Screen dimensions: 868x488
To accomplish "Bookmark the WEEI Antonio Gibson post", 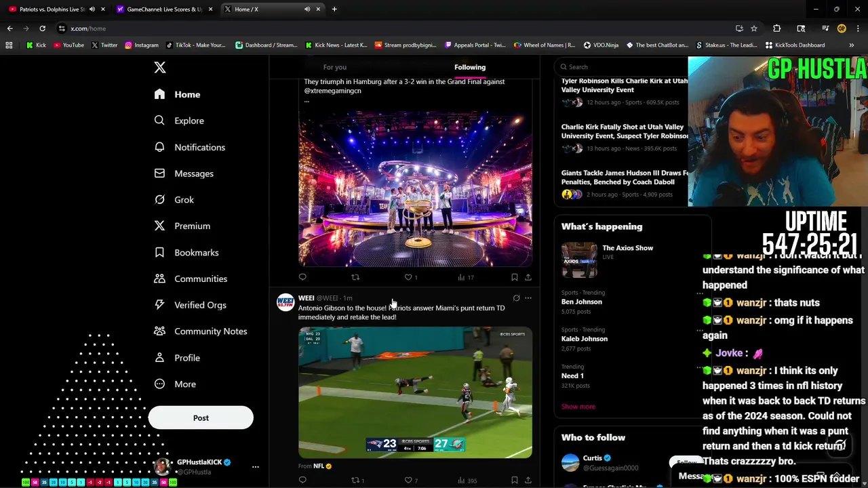I will [514, 480].
